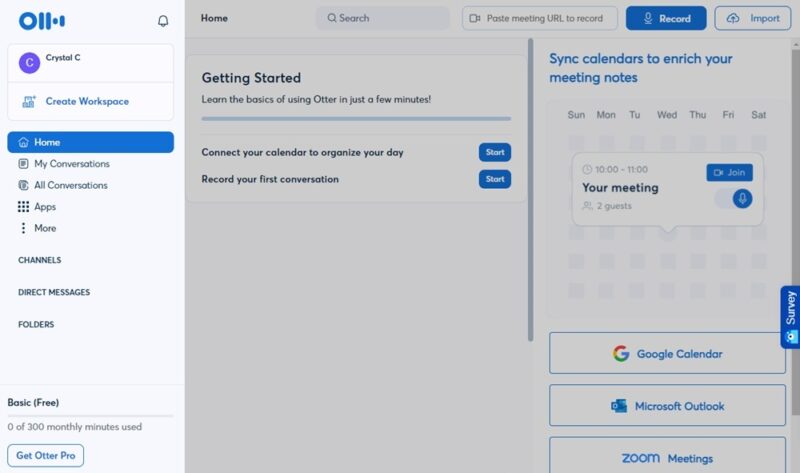Screen dimensions: 800x473
Task: Click the Import button
Action: 754,18
